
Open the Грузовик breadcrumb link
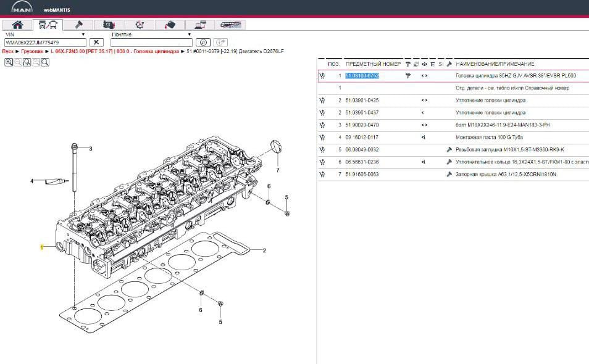click(x=31, y=52)
